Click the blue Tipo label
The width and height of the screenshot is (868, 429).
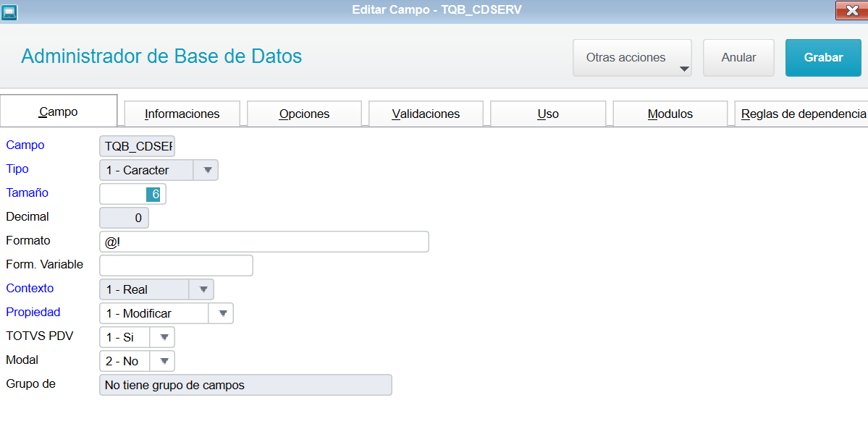(x=17, y=169)
